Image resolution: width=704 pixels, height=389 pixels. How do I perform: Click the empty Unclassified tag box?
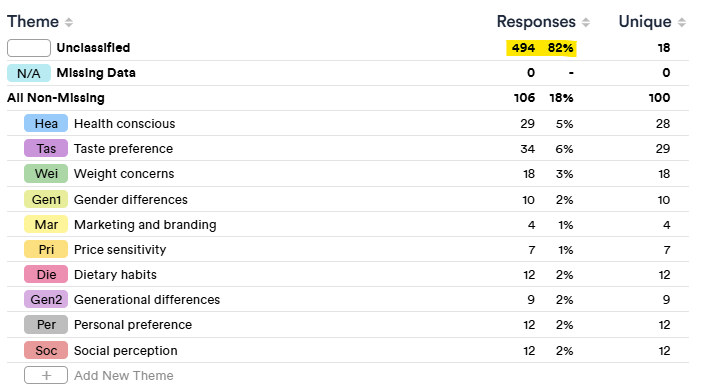(29, 48)
